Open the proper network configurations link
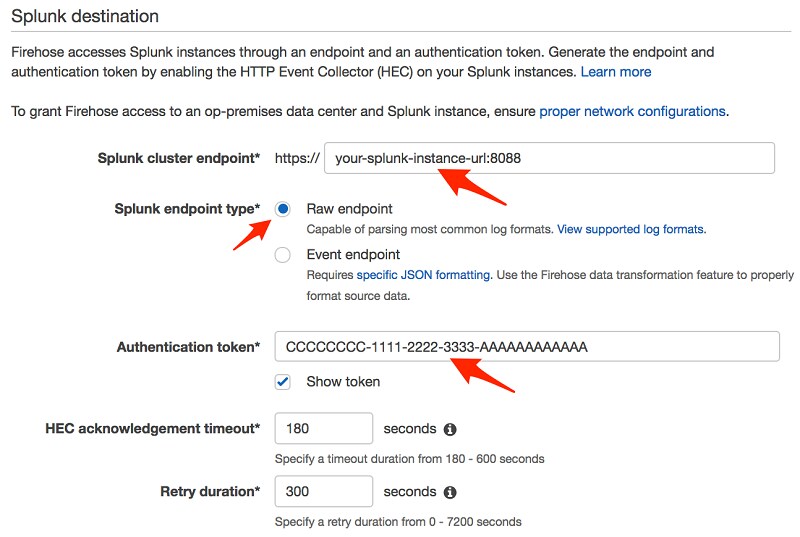800x537 pixels. 633,111
